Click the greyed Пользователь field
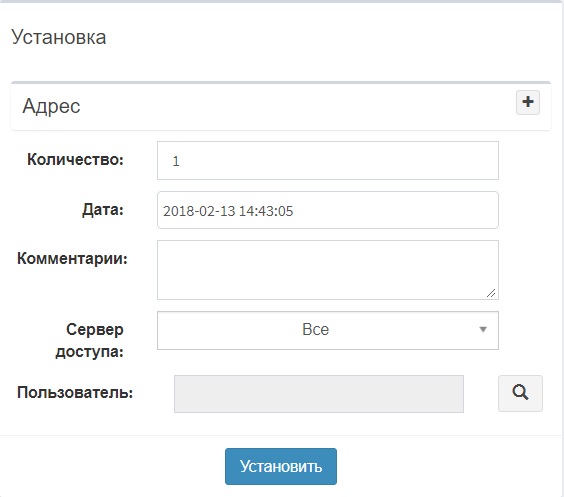The image size is (564, 497). pos(319,394)
